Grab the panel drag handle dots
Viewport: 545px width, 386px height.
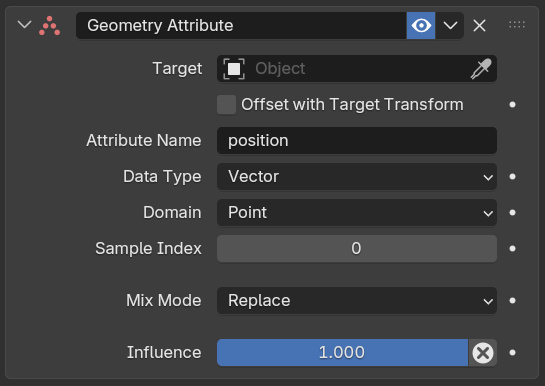point(516,24)
